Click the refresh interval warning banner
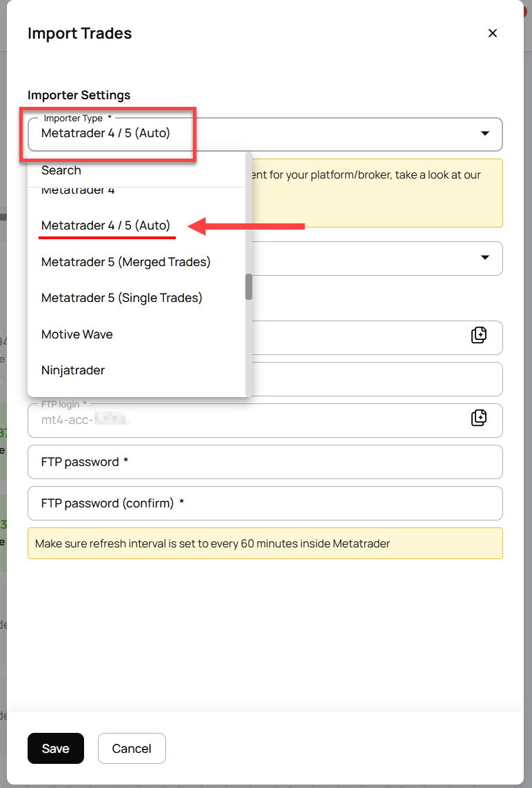The height and width of the screenshot is (788, 532). click(265, 543)
